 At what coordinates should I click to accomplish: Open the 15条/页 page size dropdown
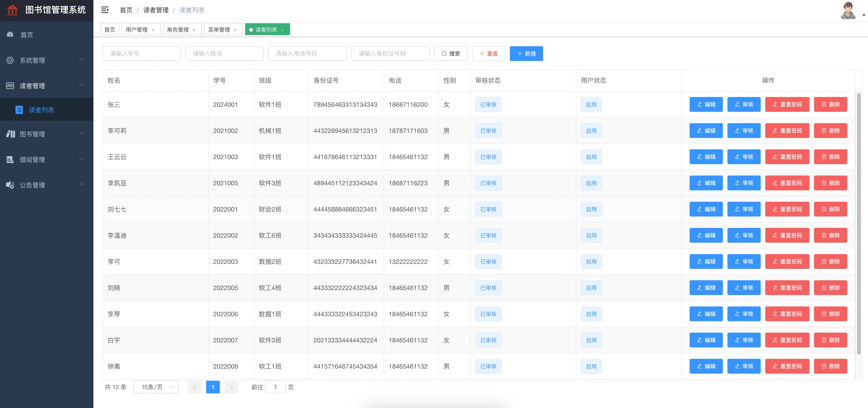156,387
